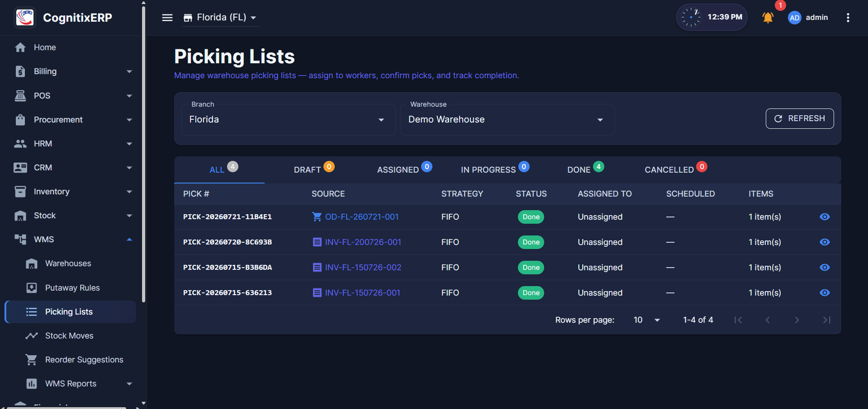
Task: Go to last page arrow
Action: 826,320
